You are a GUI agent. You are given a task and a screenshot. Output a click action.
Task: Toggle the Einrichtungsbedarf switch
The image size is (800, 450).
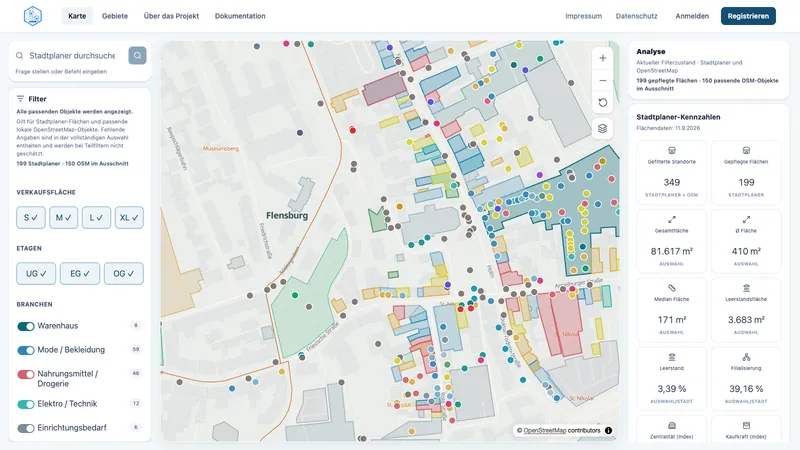(26, 428)
